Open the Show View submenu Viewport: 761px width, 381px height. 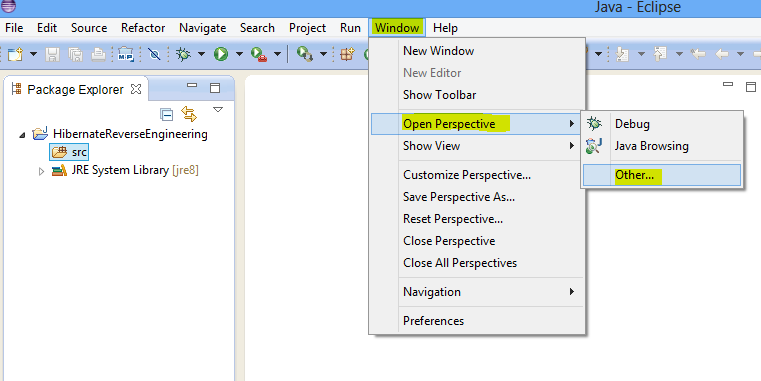477,146
